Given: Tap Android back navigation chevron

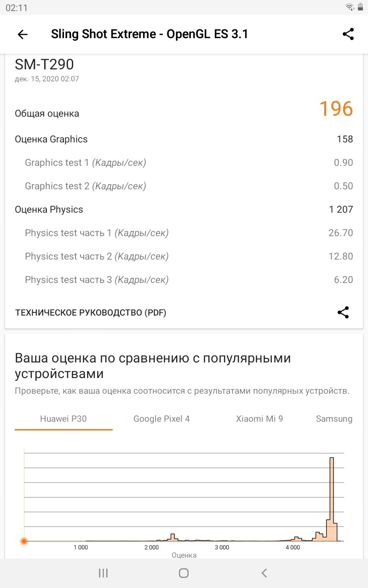Looking at the screenshot, I should coord(264,572).
